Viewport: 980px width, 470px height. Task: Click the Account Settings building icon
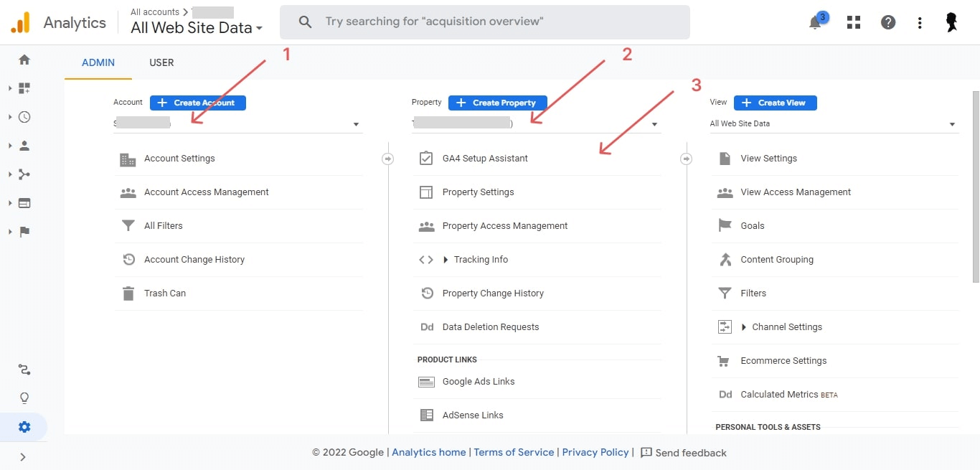(128, 159)
